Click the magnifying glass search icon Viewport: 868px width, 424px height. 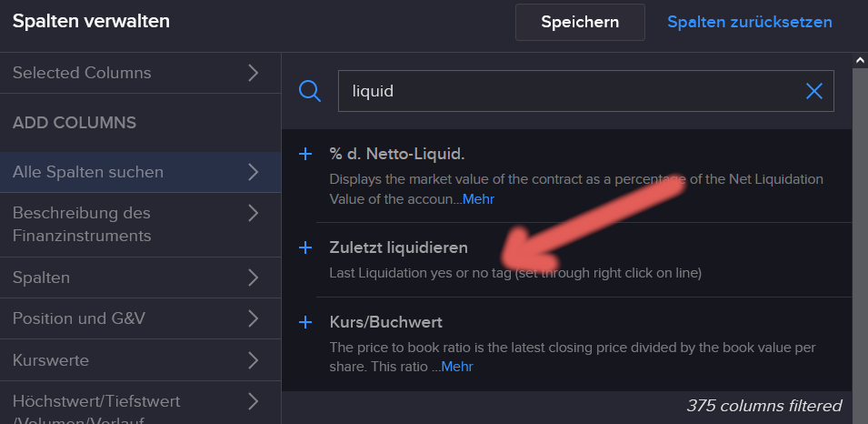pyautogui.click(x=310, y=91)
